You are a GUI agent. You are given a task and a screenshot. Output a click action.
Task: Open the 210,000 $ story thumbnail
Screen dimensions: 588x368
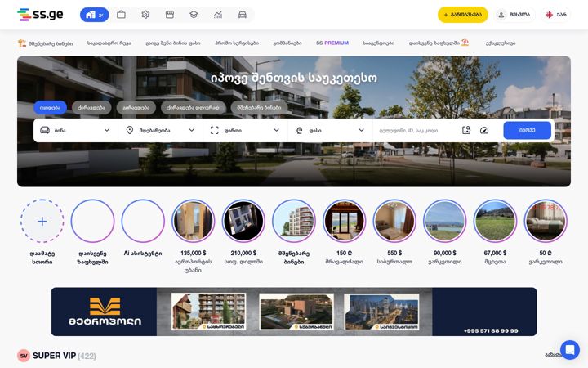pos(243,221)
